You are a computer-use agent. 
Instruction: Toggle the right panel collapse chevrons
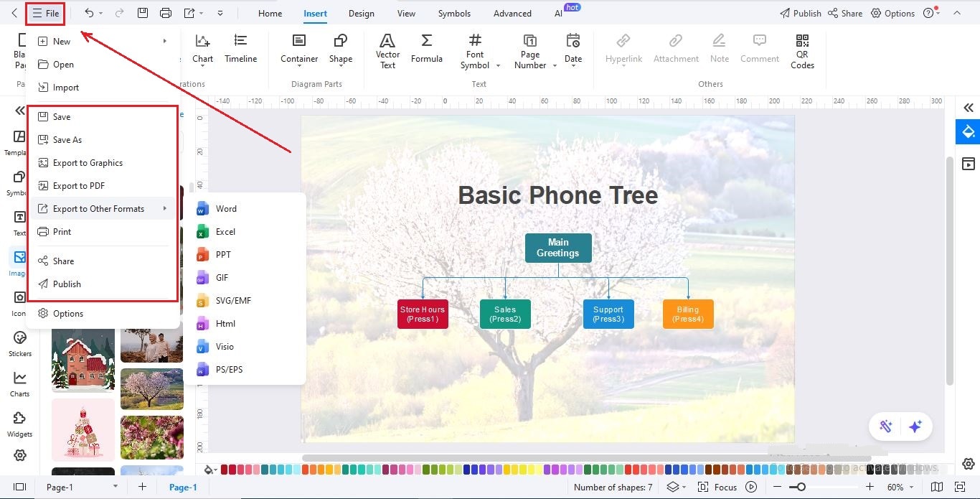click(969, 108)
